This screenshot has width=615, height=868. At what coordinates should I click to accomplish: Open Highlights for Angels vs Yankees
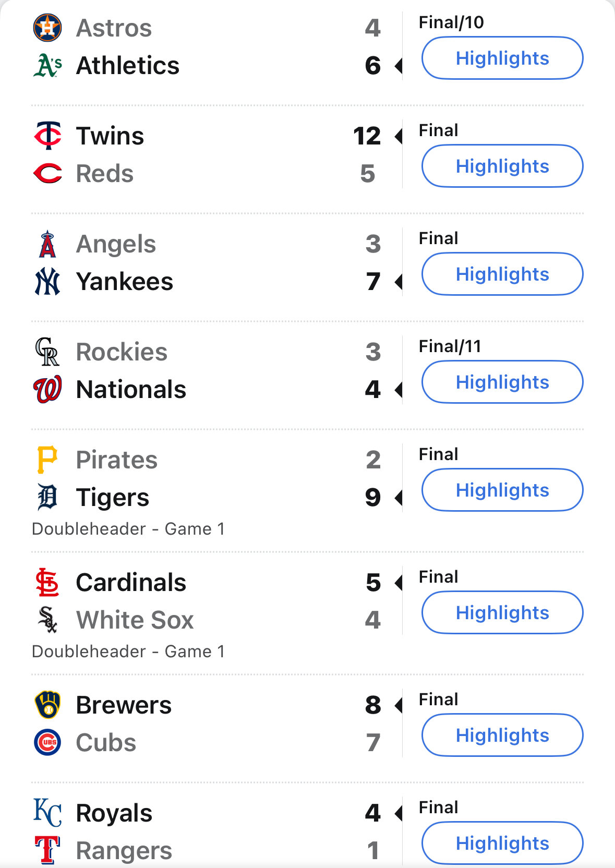coord(502,274)
